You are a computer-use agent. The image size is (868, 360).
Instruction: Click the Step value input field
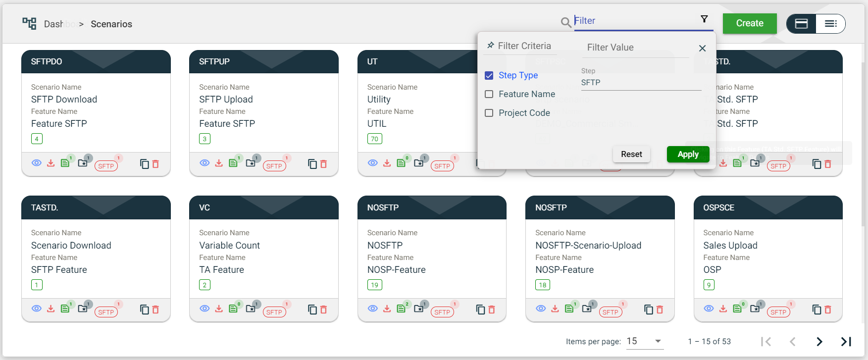click(641, 83)
